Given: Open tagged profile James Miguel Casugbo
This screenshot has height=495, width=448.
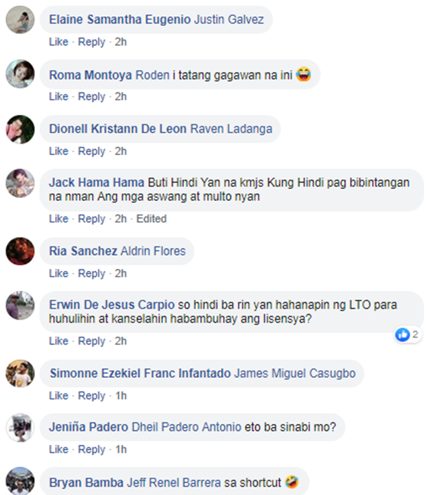Looking at the screenshot, I should (x=295, y=374).
